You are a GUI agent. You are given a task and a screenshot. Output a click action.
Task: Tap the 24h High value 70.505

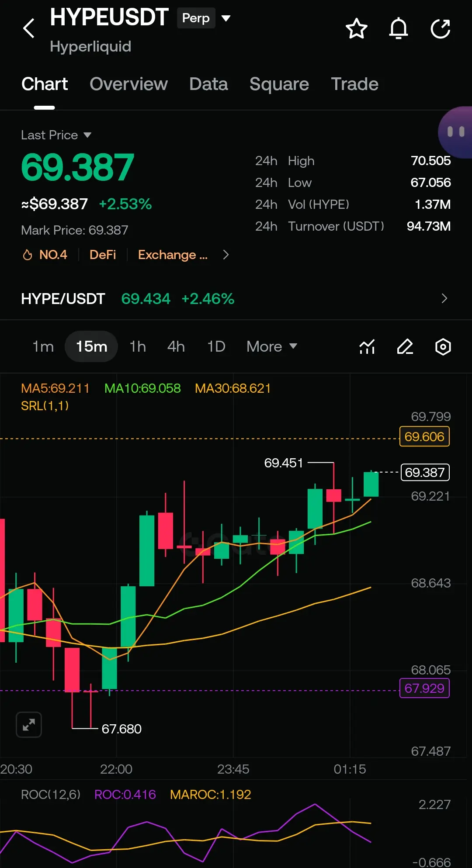[430, 161]
